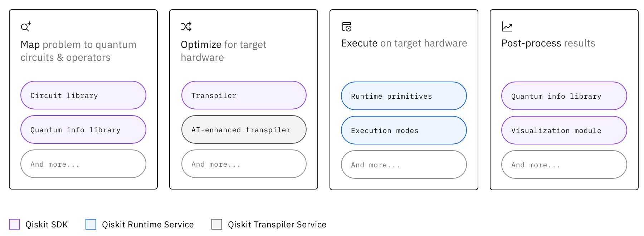Open the AI-enhanced transpiler item
This screenshot has width=644, height=236.
click(x=244, y=129)
